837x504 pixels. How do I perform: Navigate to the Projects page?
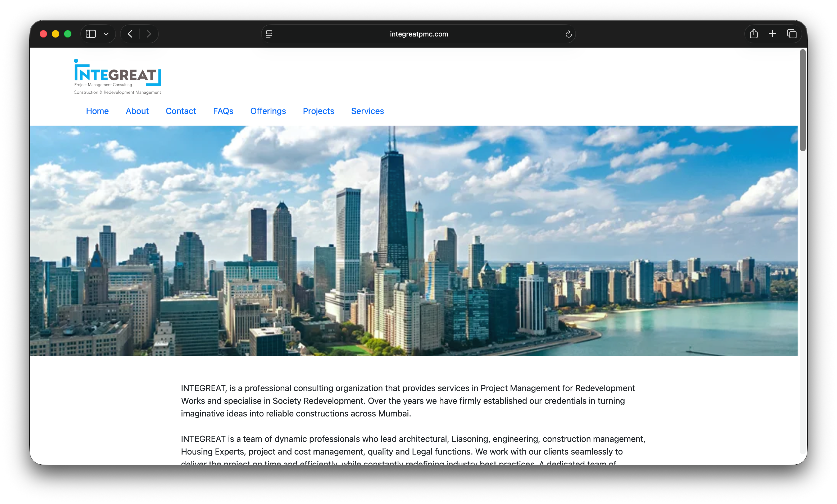coord(318,111)
